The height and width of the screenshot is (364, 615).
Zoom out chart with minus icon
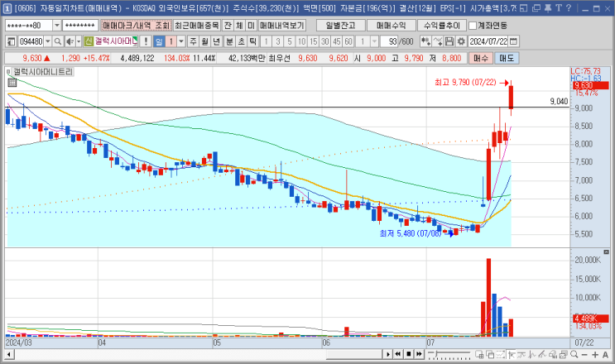pos(584,355)
